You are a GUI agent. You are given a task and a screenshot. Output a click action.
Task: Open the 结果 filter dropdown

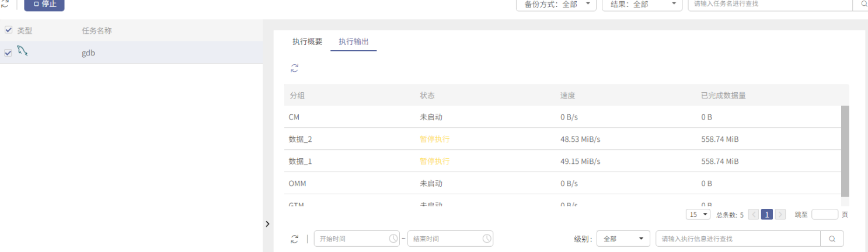click(642, 4)
